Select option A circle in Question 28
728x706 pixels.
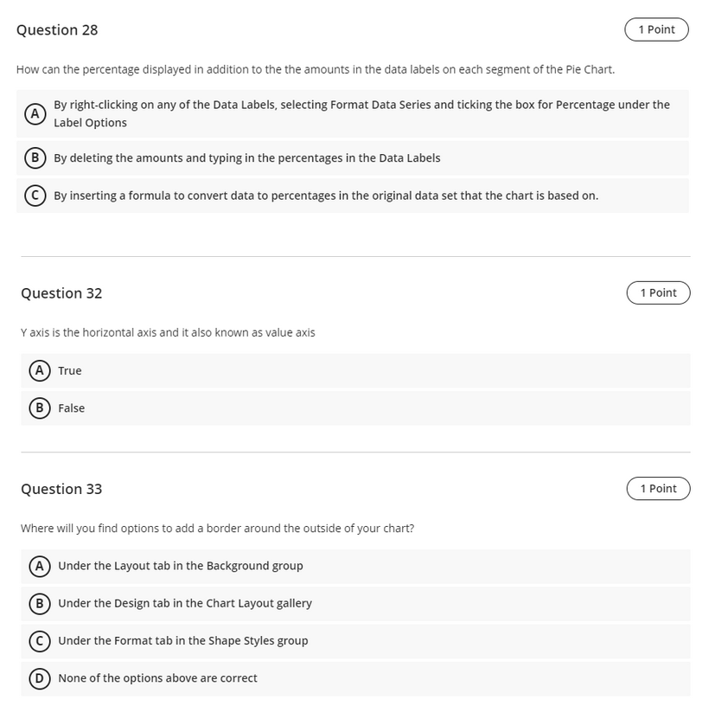coord(35,114)
